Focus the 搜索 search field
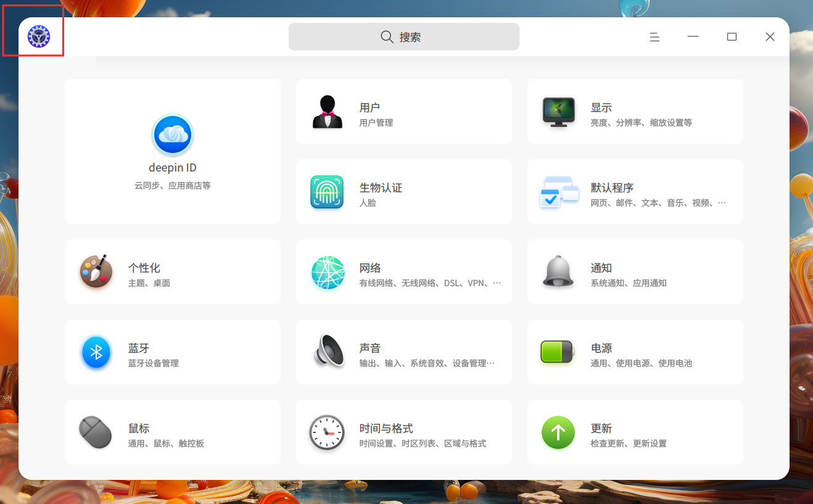813x504 pixels. point(404,37)
